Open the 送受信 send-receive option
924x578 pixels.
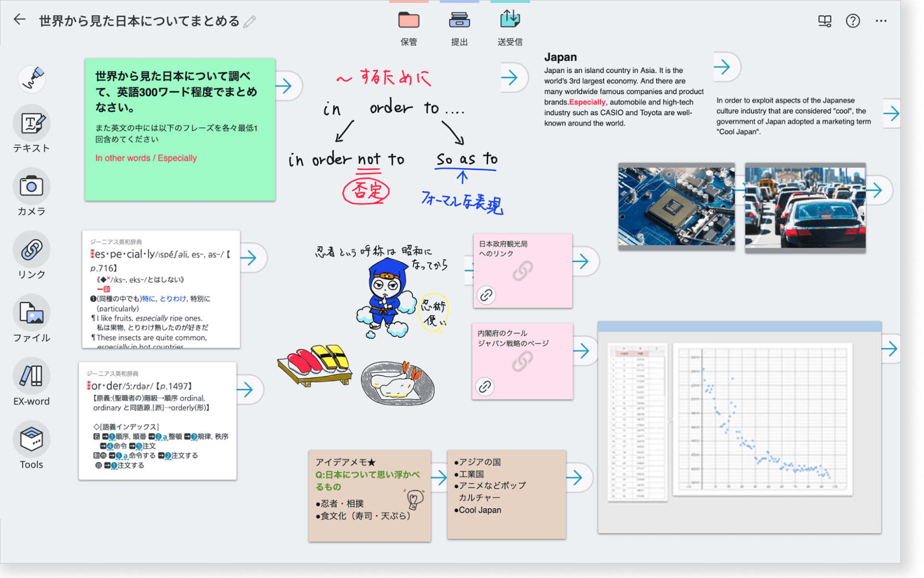[x=510, y=20]
